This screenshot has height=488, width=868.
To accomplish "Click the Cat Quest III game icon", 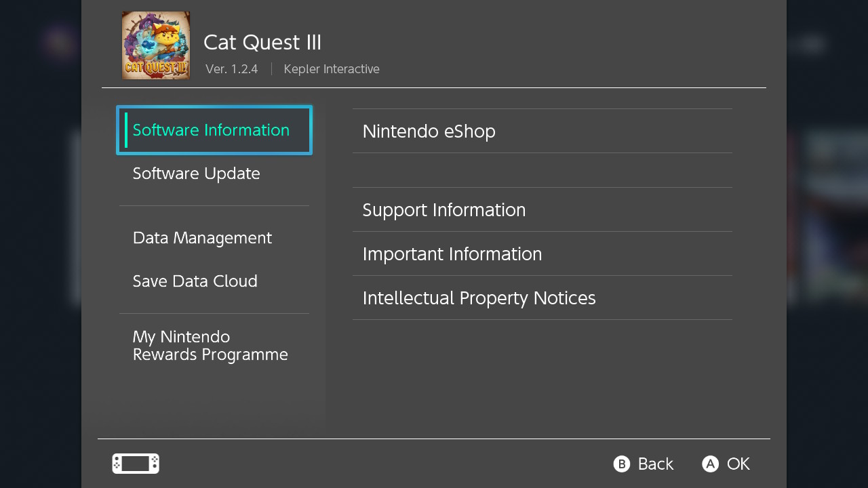I will click(x=156, y=45).
